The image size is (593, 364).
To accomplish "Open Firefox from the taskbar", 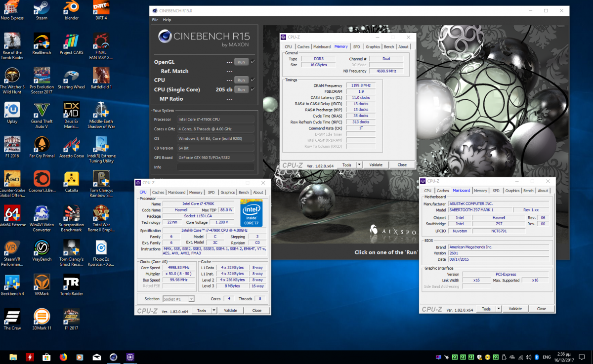I will 63,357.
